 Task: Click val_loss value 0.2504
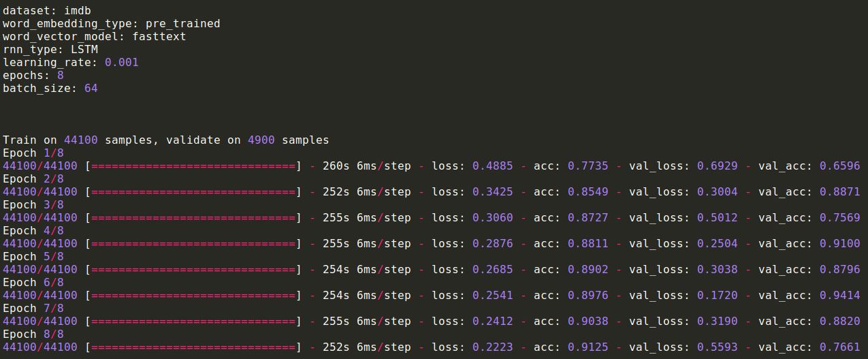[x=718, y=243]
